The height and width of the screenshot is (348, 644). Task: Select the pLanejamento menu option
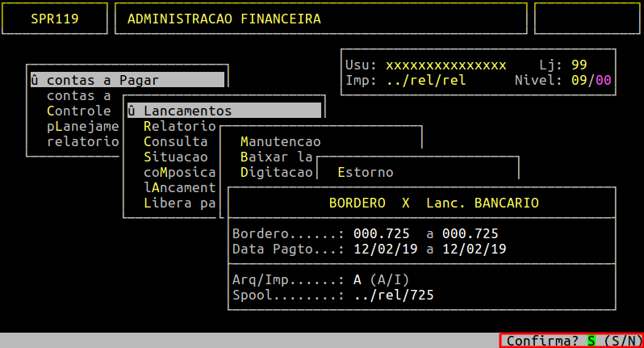(82, 126)
